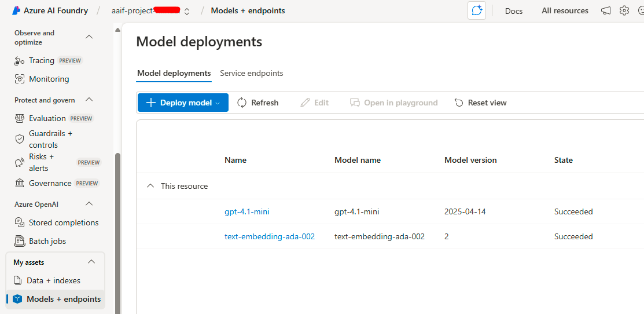This screenshot has height=314, width=644.
Task: Click PREVIEW badge next to Tracing
Action: coord(70,60)
